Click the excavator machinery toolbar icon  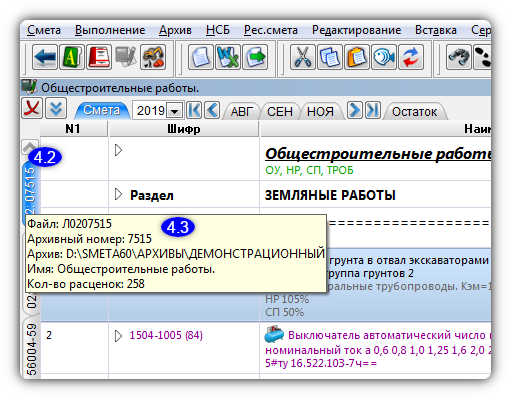tap(153, 57)
